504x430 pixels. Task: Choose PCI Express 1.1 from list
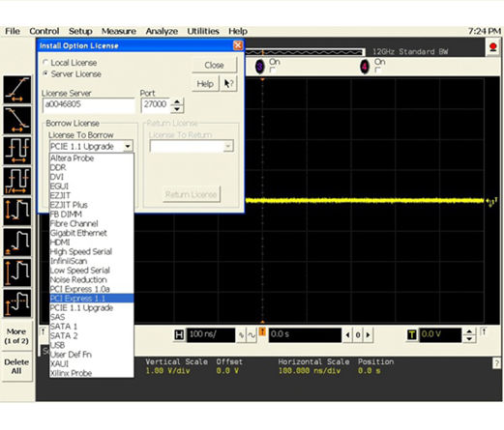tap(92, 299)
